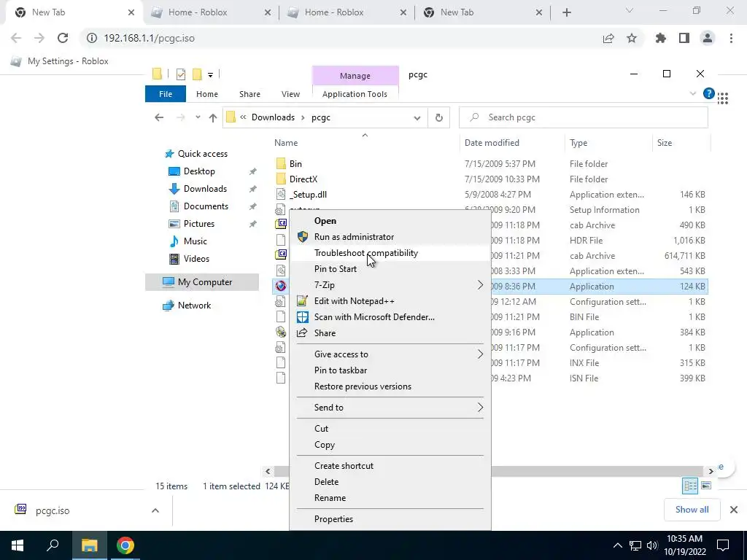Select Troubleshoot compatibility
Image resolution: width=747 pixels, height=560 pixels.
click(366, 253)
